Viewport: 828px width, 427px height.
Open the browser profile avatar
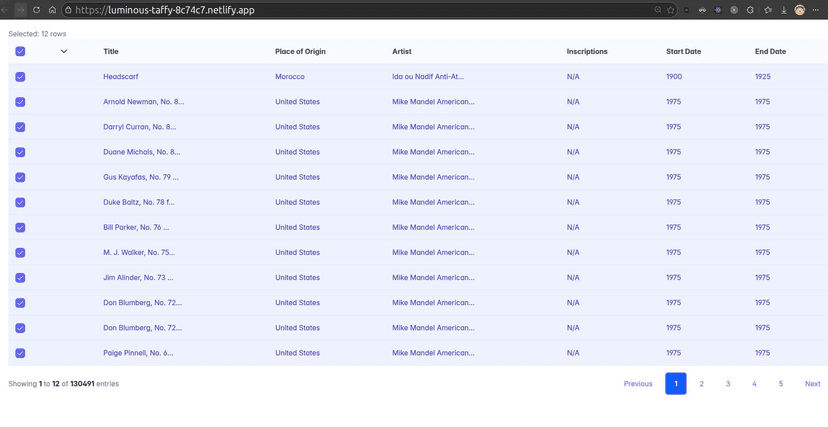coord(799,10)
